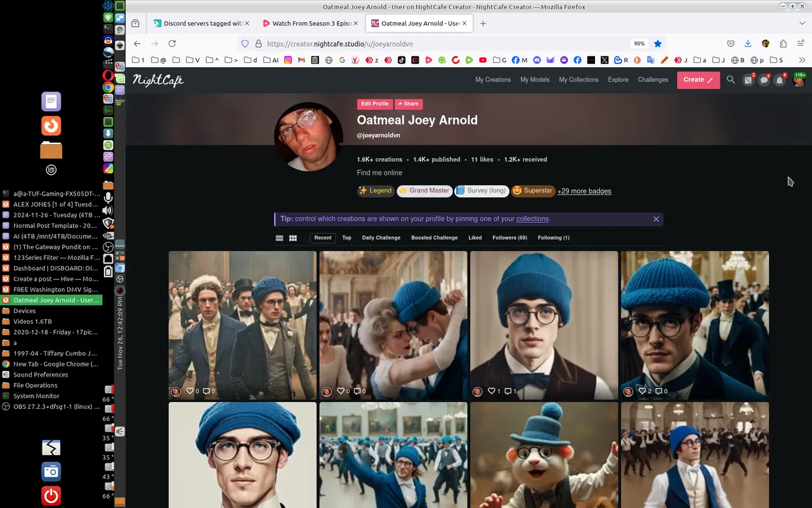Switch to grid view layout icon
Image resolution: width=812 pixels, height=508 pixels.
293,238
